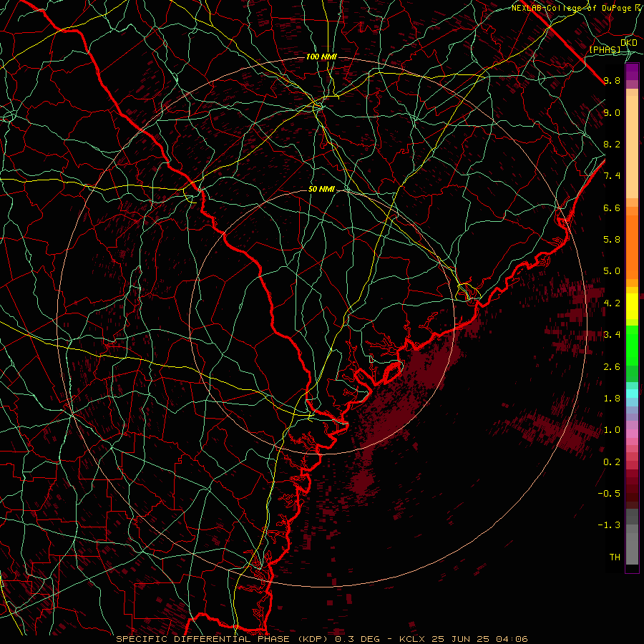Click the 3.4 value on color scale
Screen dimensions: 644x644
pyautogui.click(x=612, y=335)
